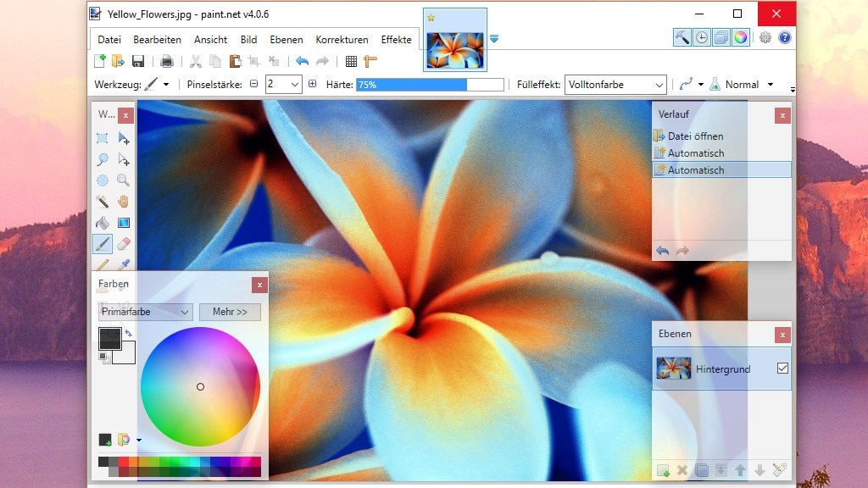Select the Paintbrush tool

coord(103,243)
